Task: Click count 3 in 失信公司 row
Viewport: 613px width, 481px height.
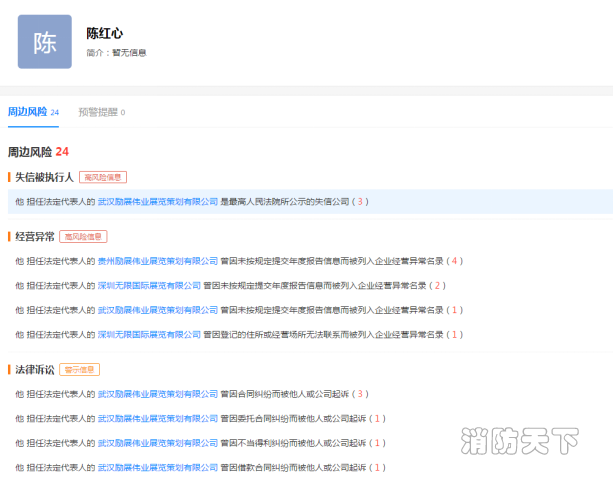Action: coord(361,201)
